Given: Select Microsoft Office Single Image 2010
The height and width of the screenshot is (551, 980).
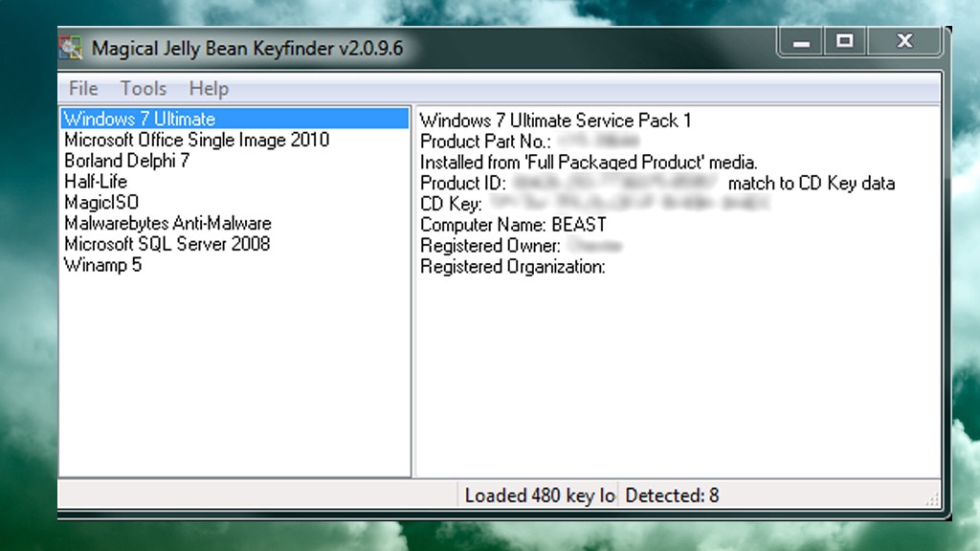Looking at the screenshot, I should coord(195,140).
